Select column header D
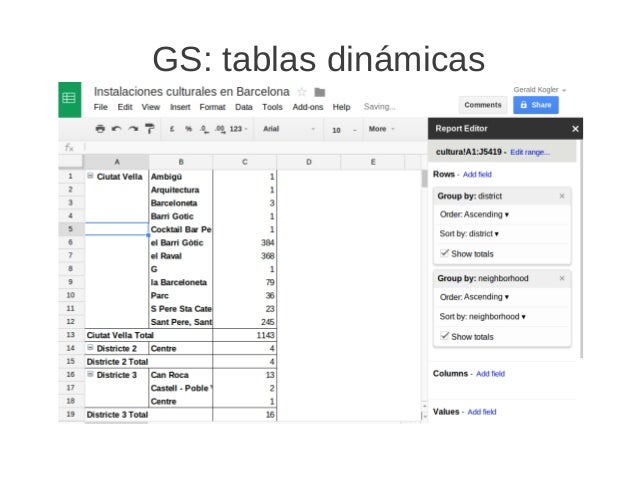Screen dimensions: 638x479 coord(309,162)
